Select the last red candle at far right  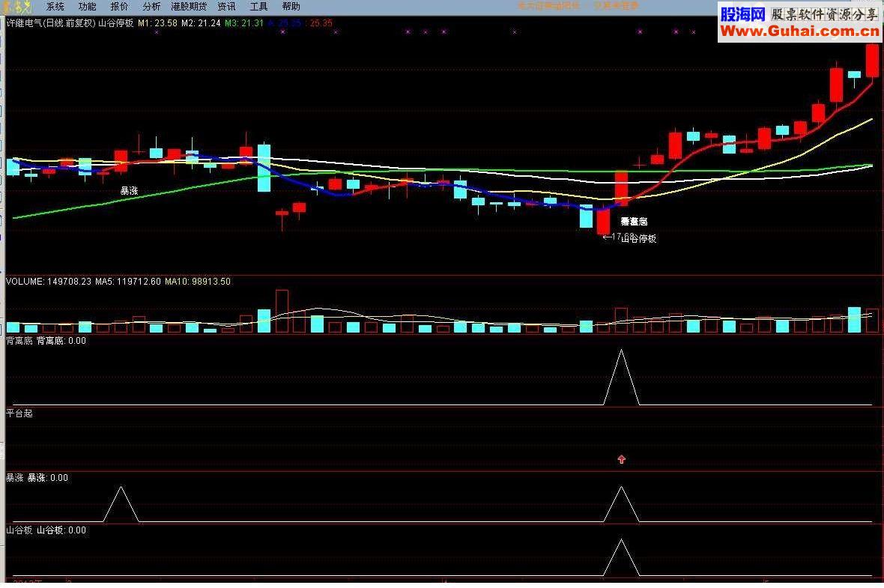pos(872,61)
